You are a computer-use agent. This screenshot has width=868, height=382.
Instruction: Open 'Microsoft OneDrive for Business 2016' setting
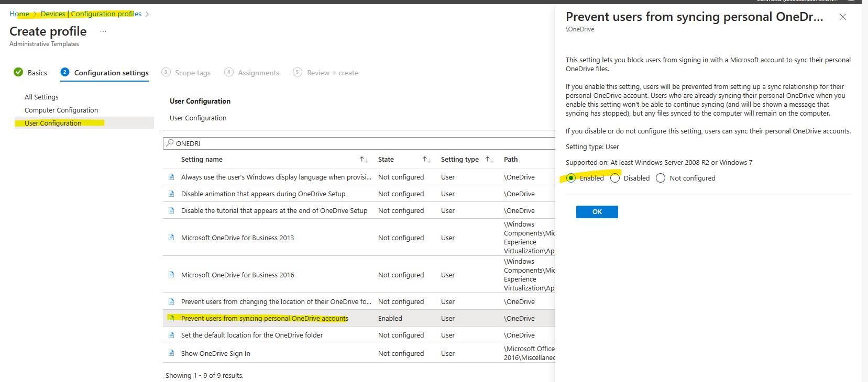237,275
